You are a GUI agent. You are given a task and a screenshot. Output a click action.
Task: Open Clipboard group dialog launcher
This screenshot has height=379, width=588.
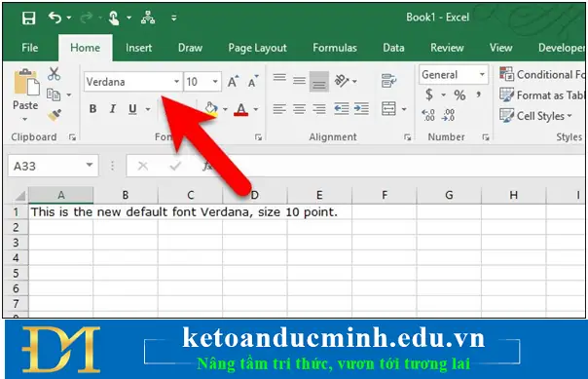[x=72, y=137]
